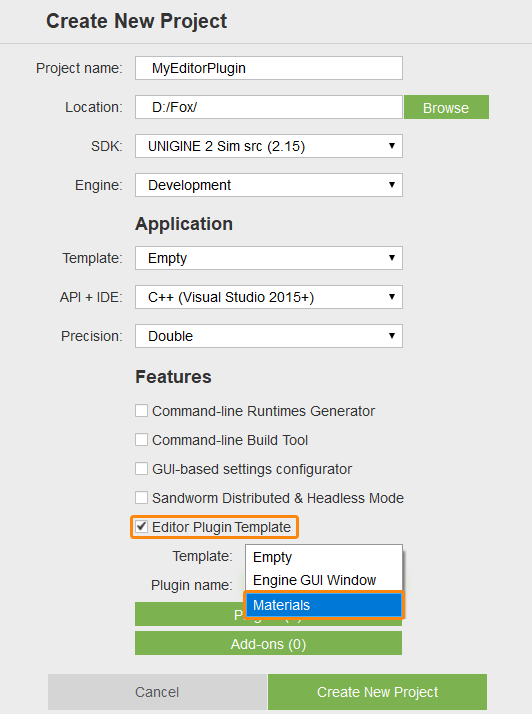
Task: Enable GUI-based settings configurator checkbox
Action: click(x=142, y=469)
